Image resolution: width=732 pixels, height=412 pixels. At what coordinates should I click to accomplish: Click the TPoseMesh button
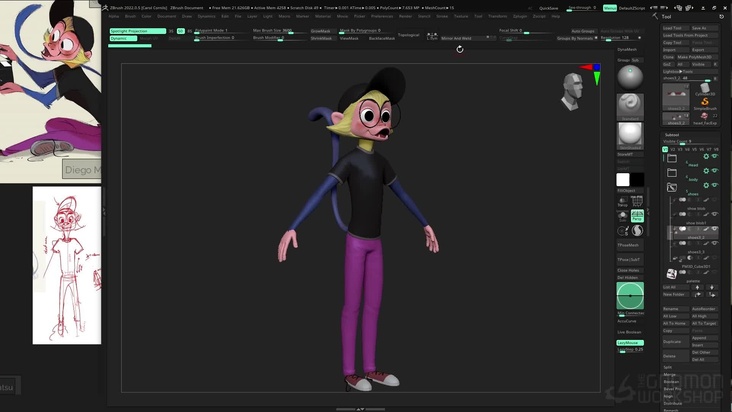tap(630, 245)
